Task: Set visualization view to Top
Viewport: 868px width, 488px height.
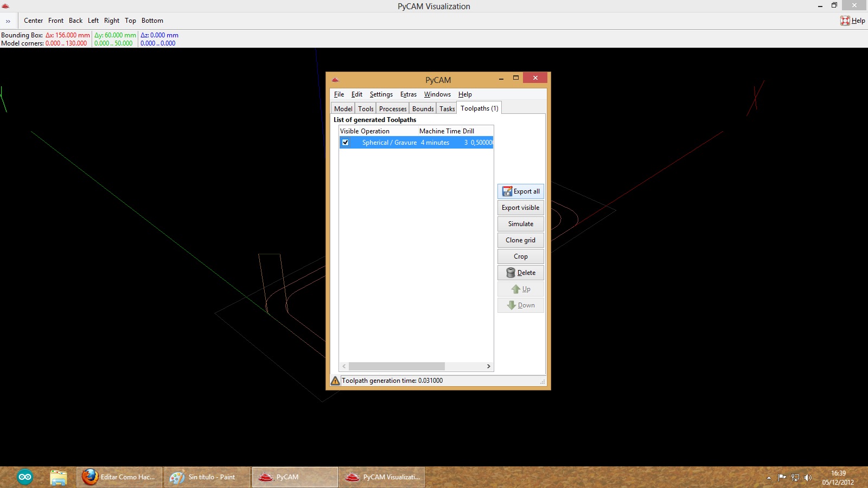Action: [x=130, y=21]
